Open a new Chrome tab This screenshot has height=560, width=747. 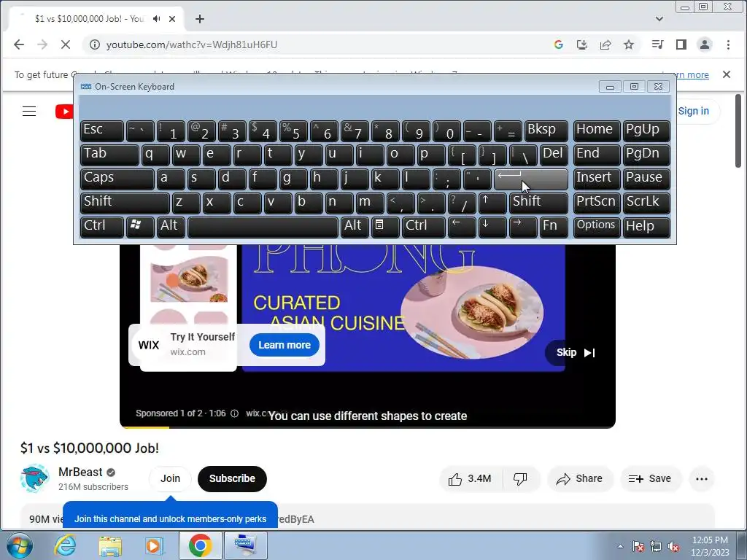(x=200, y=18)
